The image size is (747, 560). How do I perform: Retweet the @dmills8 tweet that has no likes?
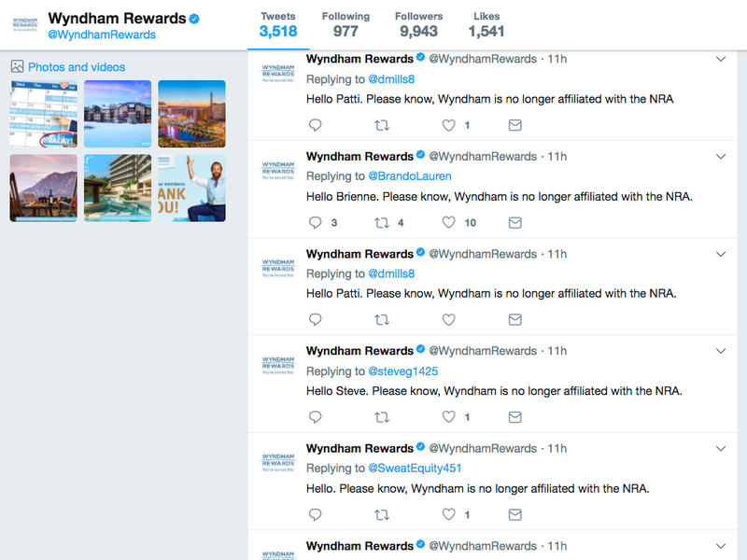(x=382, y=319)
